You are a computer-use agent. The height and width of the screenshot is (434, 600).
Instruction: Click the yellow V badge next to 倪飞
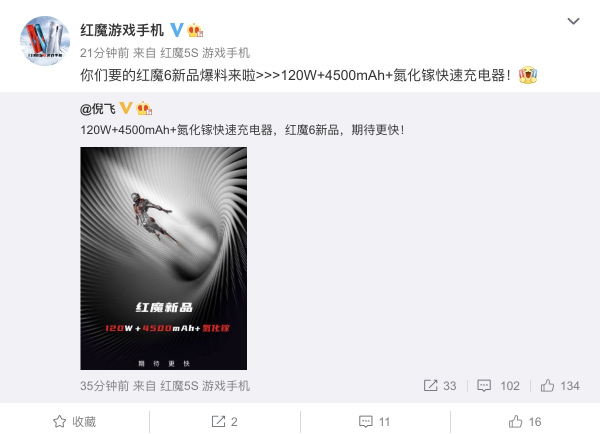click(126, 108)
